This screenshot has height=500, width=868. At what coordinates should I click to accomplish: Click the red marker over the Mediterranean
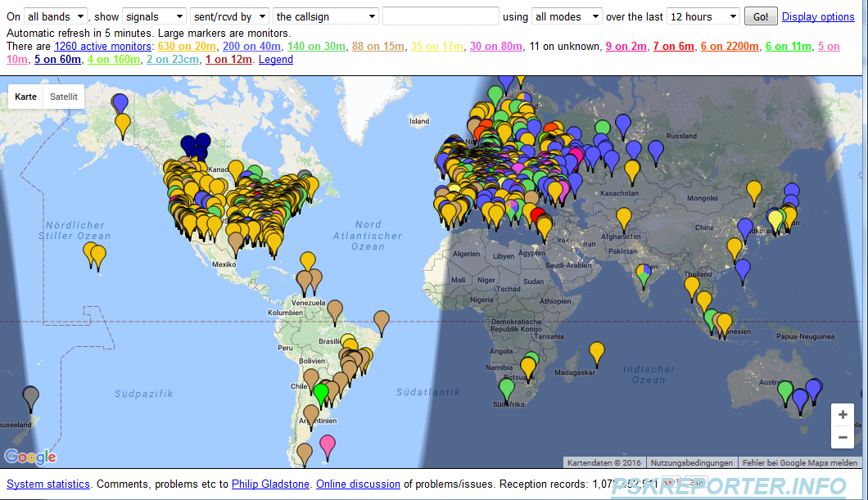[x=537, y=216]
